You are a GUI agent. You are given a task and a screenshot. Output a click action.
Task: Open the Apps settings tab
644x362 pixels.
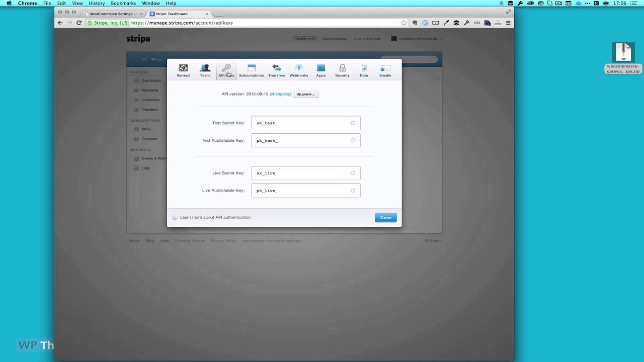coord(320,70)
